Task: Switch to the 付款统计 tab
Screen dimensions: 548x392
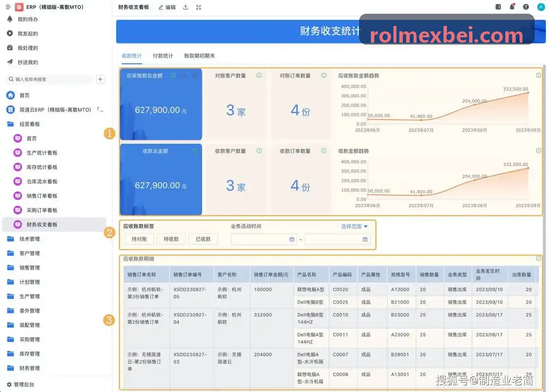Action: click(163, 56)
